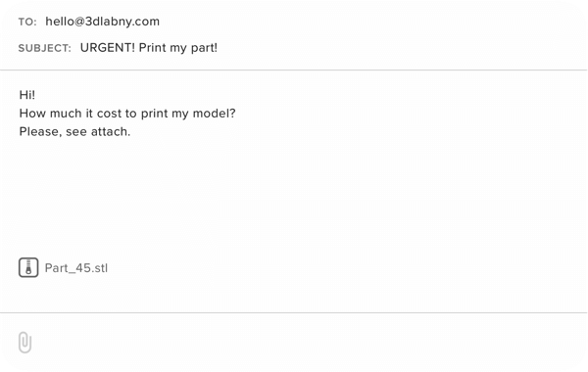The width and height of the screenshot is (588, 372).
Task: Click the paperclip attach file icon
Action: 24,342
